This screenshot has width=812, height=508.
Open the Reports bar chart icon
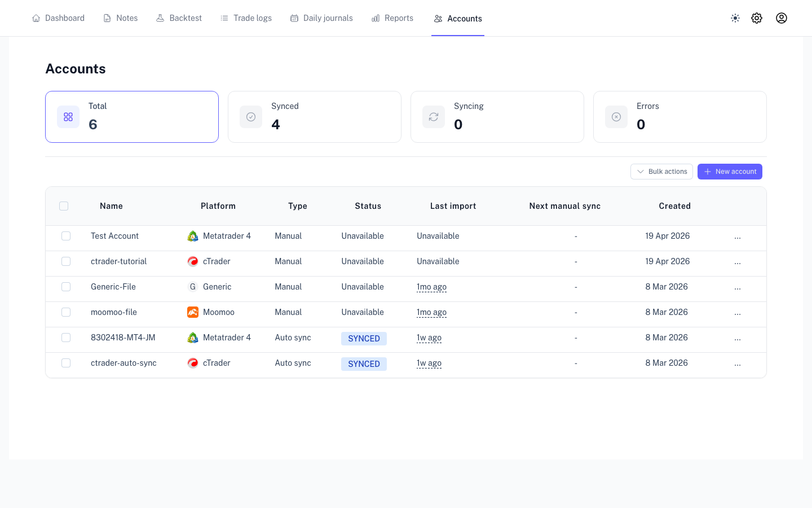(x=376, y=17)
